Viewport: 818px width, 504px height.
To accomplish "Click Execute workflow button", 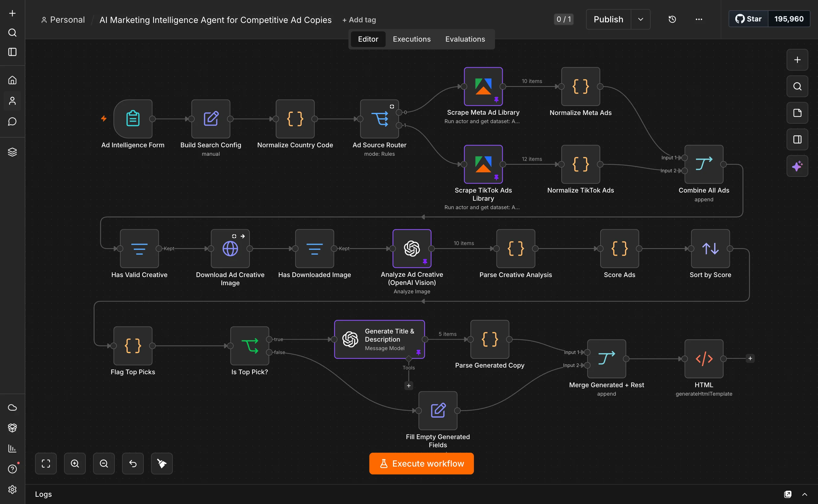I will (x=421, y=464).
